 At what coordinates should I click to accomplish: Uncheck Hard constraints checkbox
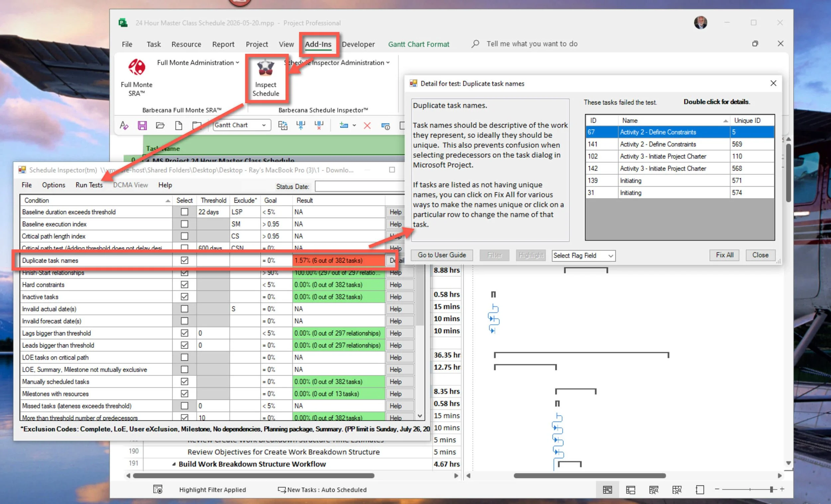184,284
